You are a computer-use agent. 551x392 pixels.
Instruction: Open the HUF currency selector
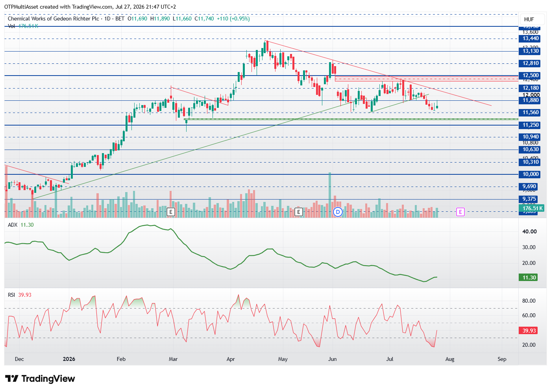[529, 19]
